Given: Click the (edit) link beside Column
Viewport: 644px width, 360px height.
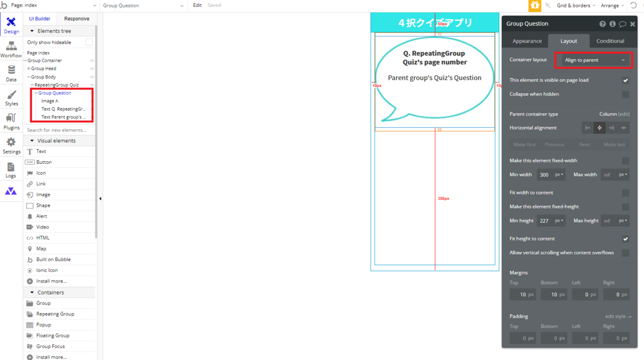Looking at the screenshot, I should 623,114.
